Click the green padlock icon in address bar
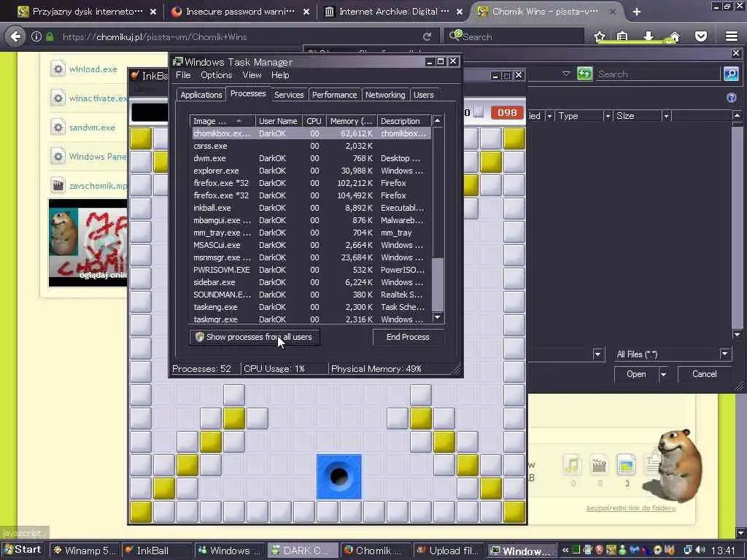 coord(50,36)
